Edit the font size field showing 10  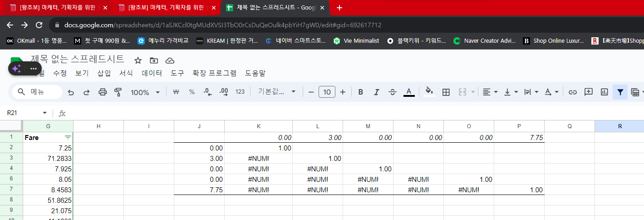(327, 92)
